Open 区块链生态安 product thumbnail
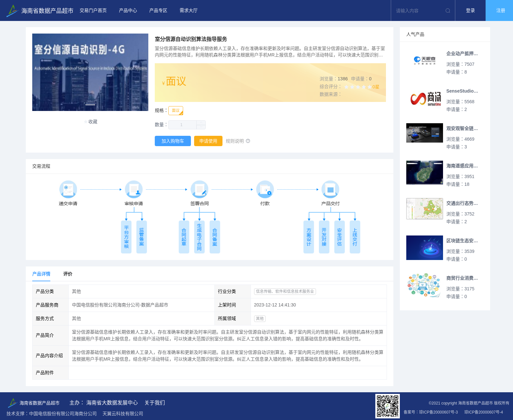This screenshot has height=420, width=513. click(425, 248)
